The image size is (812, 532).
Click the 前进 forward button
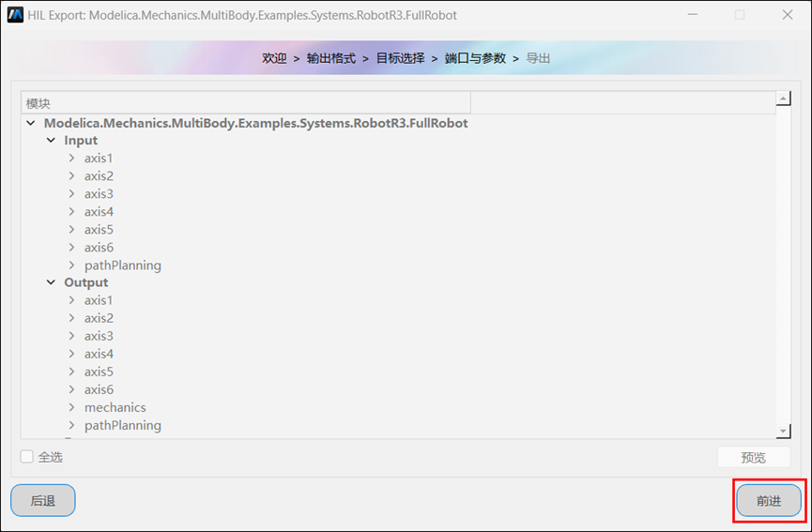click(769, 500)
